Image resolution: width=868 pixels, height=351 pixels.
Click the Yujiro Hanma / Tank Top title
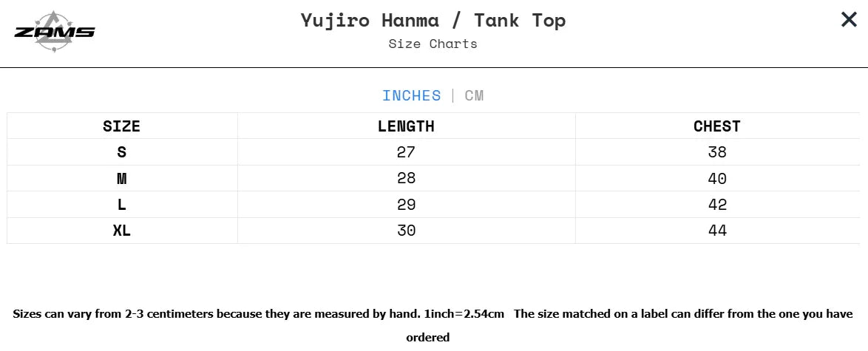coord(433,20)
